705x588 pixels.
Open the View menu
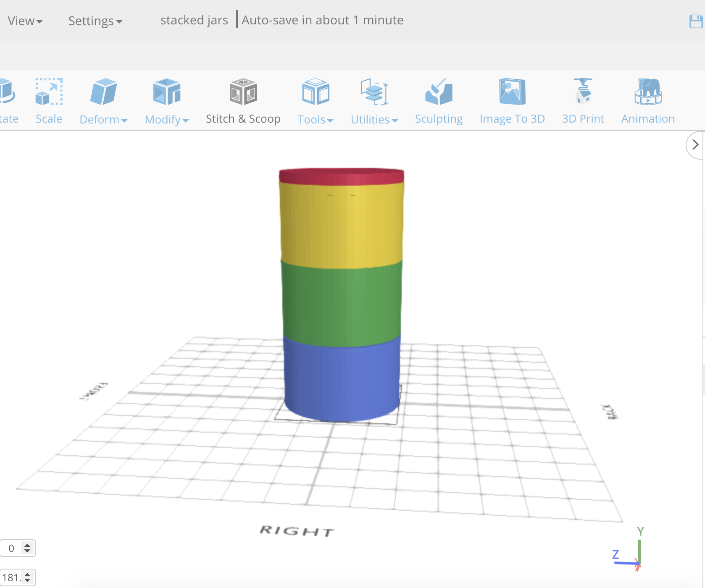coord(24,21)
